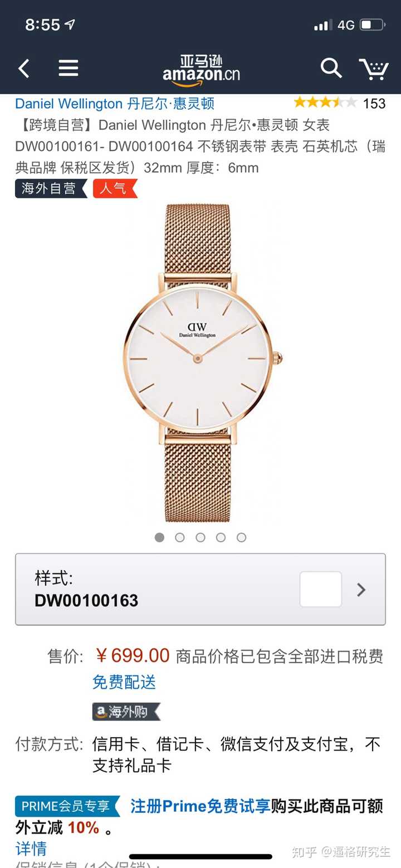The width and height of the screenshot is (401, 868).
Task: Tap 注册Prime免费试享 link
Action: tap(200, 806)
